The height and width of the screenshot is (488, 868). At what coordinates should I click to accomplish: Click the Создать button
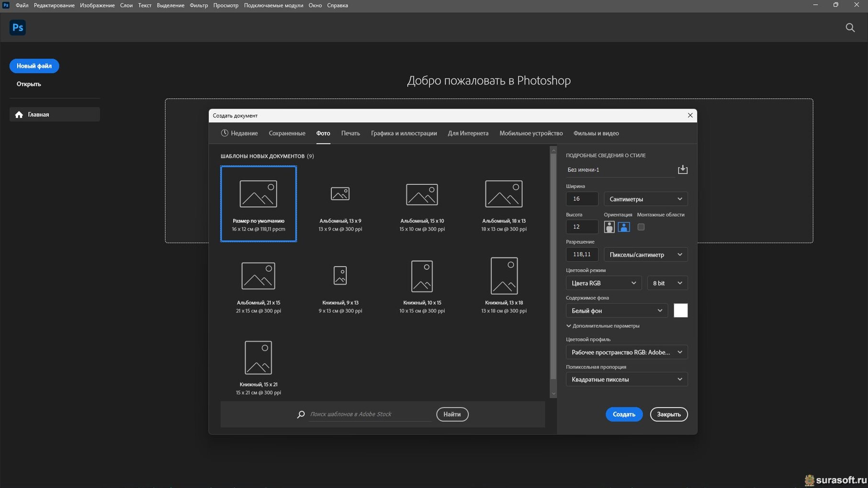[x=624, y=414]
